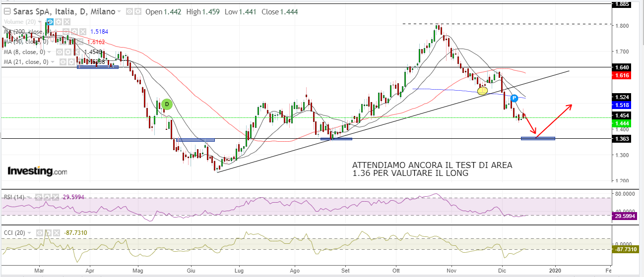Remove the MA (8, close, 0) indicator

(x=76, y=52)
